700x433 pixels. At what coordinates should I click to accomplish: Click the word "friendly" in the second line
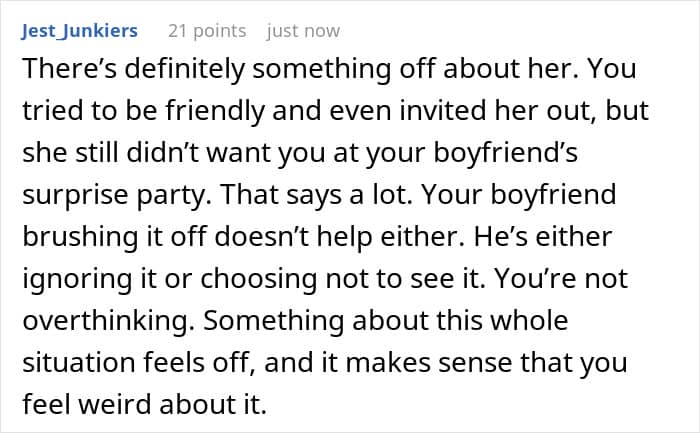point(215,111)
